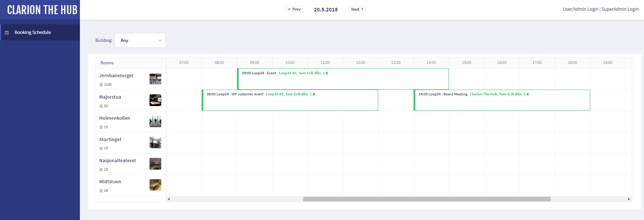This screenshot has height=220, width=644.
Task: Click the horizontal timeline scrollbar thumb
Action: 426,199
